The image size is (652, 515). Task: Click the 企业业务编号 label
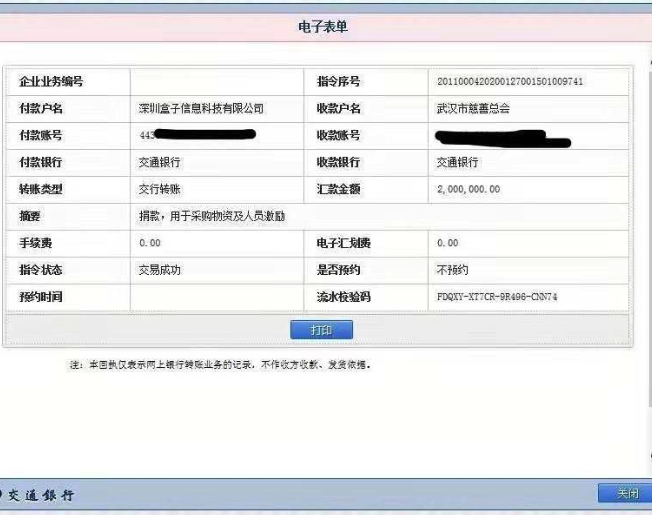click(x=51, y=81)
